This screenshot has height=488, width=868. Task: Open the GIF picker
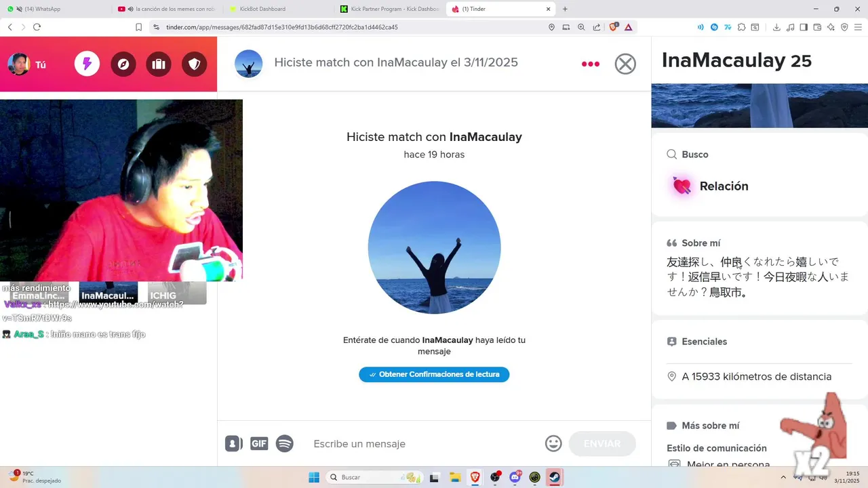pos(259,444)
